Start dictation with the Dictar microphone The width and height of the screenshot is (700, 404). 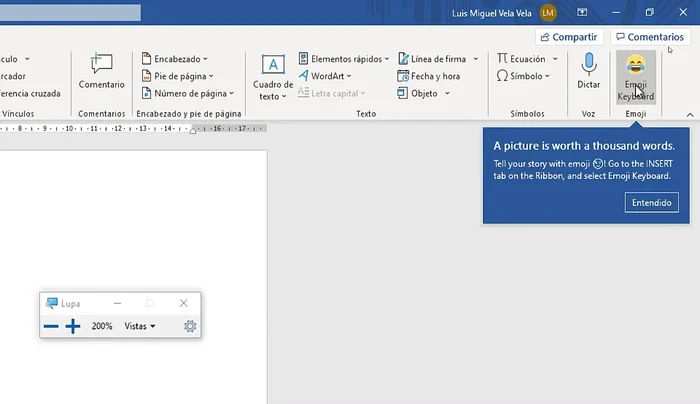[588, 71]
